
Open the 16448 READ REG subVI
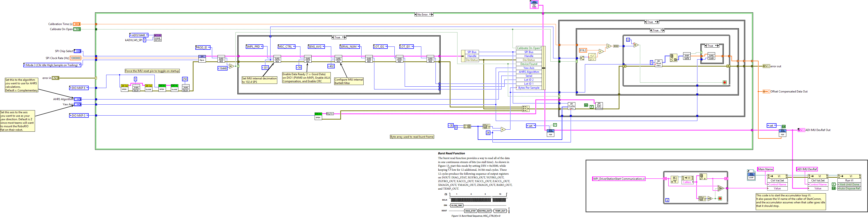tap(221, 59)
